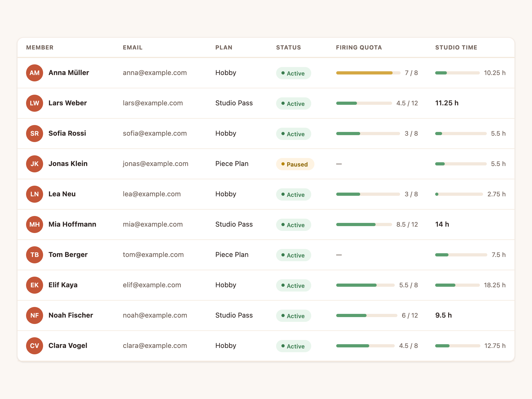This screenshot has width=532, height=399.
Task: Click the 7 / 8 quota value
Action: (x=412, y=73)
